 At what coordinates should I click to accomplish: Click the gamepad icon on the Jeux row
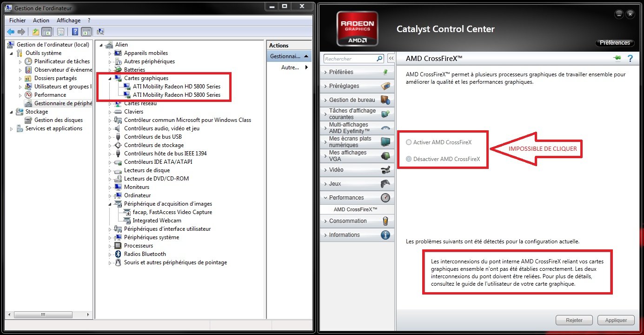pos(385,184)
